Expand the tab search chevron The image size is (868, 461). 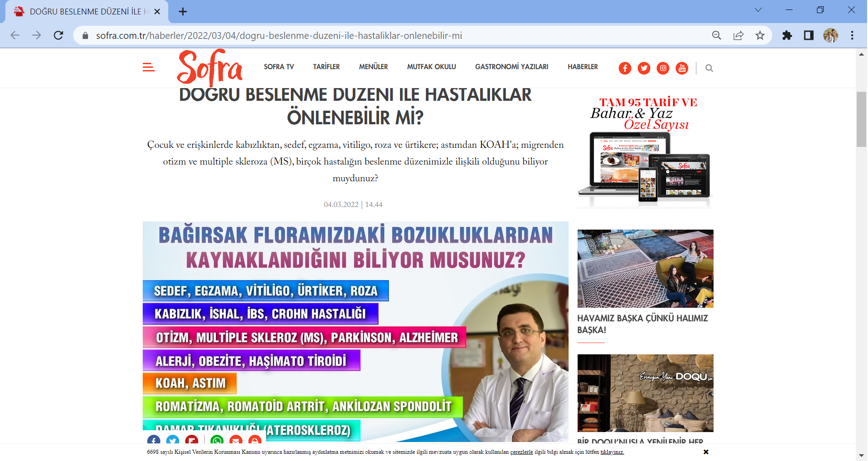[x=758, y=10]
